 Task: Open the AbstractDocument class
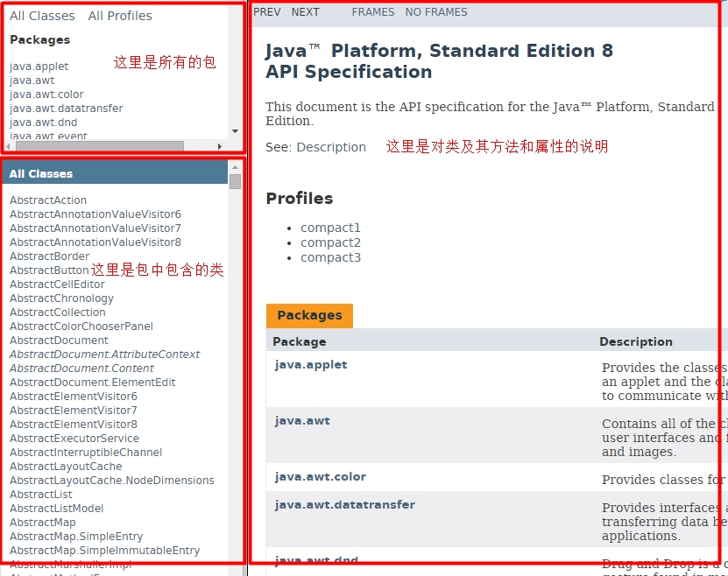pyautogui.click(x=59, y=340)
